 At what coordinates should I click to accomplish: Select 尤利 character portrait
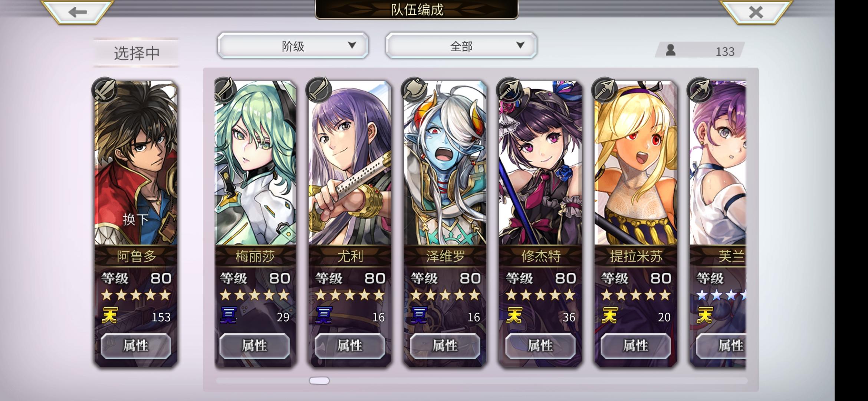(x=350, y=163)
